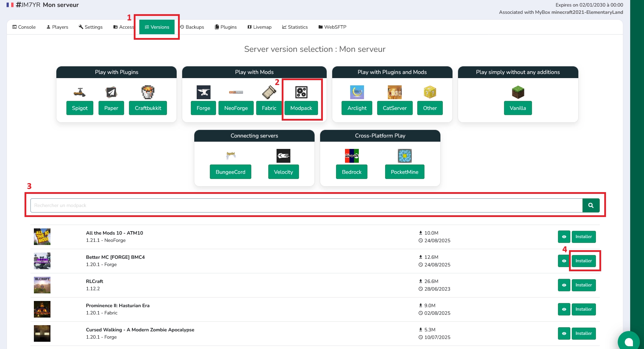644x349 pixels.
Task: Click the Spigot anvil icon
Action: (x=80, y=92)
